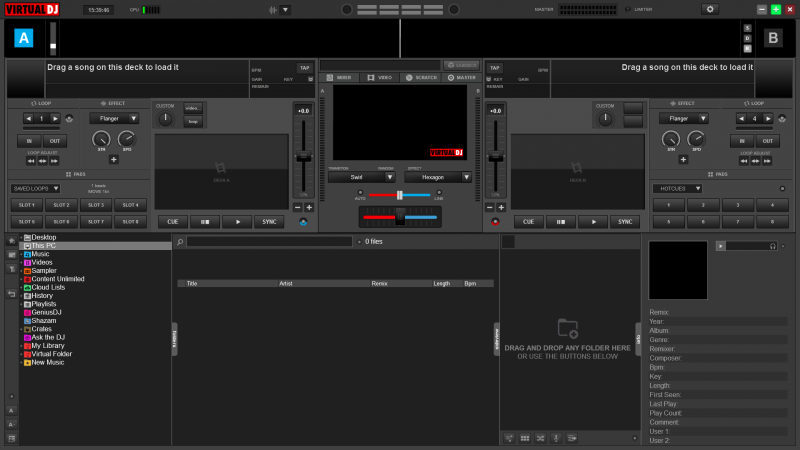The width and height of the screenshot is (800, 450).
Task: Click the crossfader handle
Action: [x=400, y=217]
